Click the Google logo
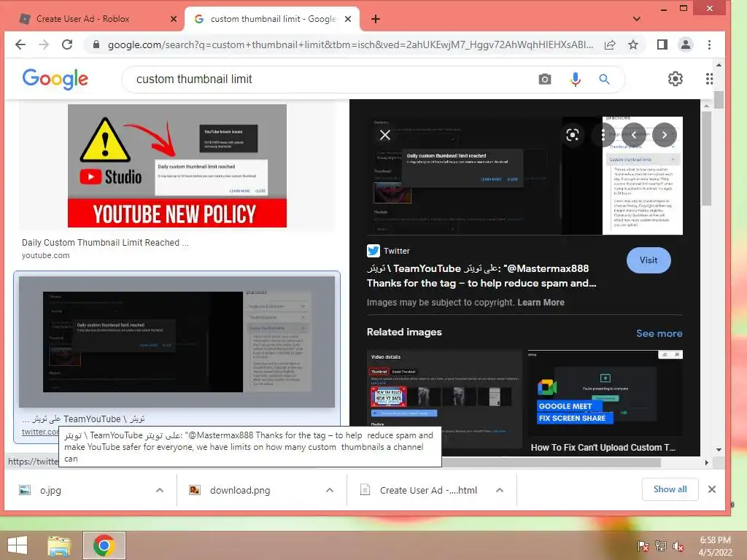The height and width of the screenshot is (560, 747). click(55, 79)
